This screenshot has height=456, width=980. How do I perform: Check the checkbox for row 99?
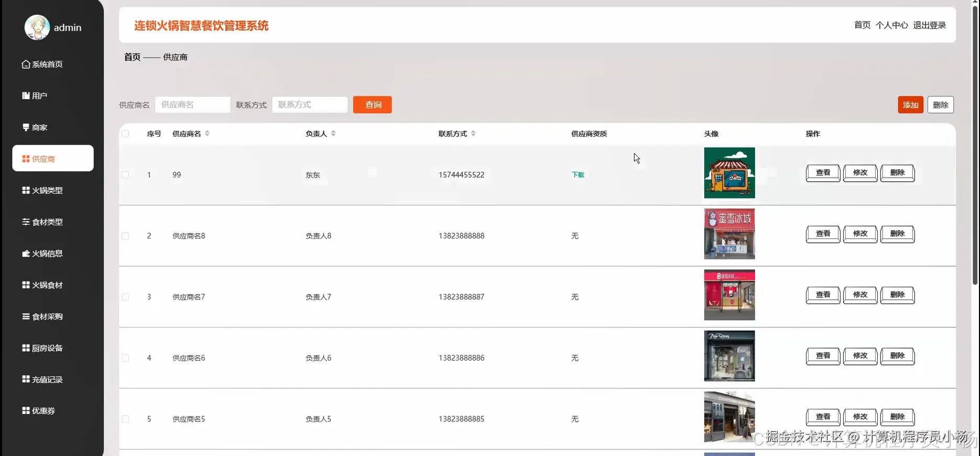[x=125, y=175]
